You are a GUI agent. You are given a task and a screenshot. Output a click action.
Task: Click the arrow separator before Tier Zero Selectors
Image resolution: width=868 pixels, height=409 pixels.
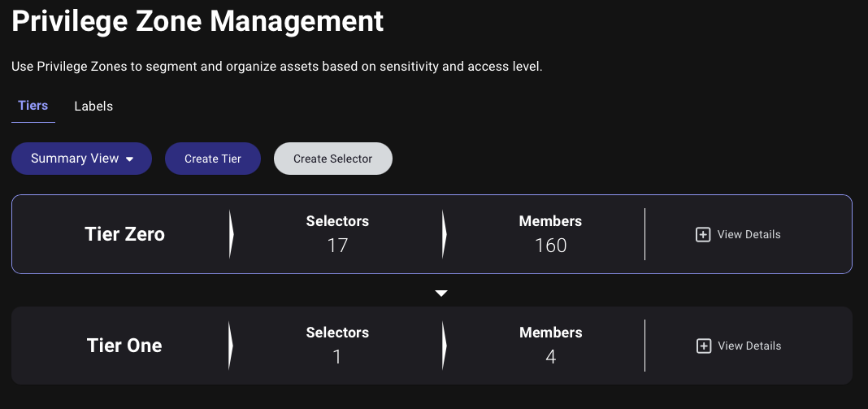coord(232,234)
